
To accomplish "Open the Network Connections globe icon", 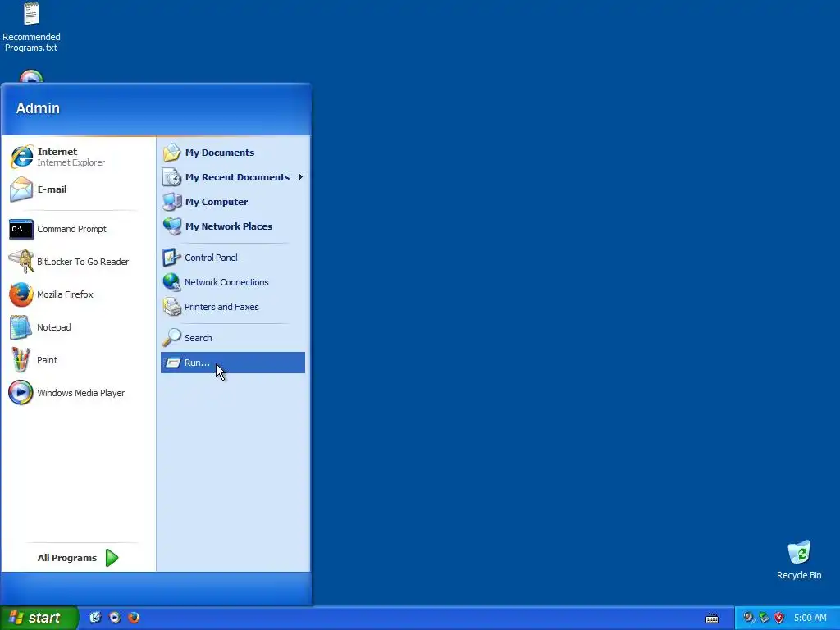I will coord(172,282).
